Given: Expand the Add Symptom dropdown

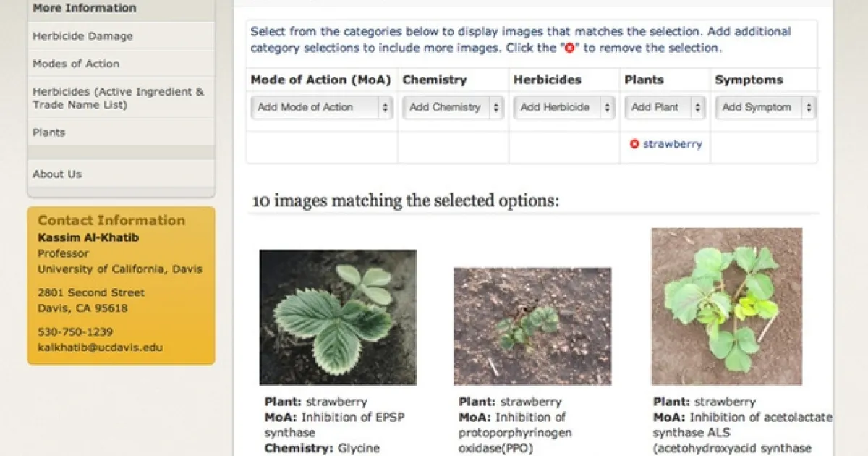Looking at the screenshot, I should [x=766, y=107].
